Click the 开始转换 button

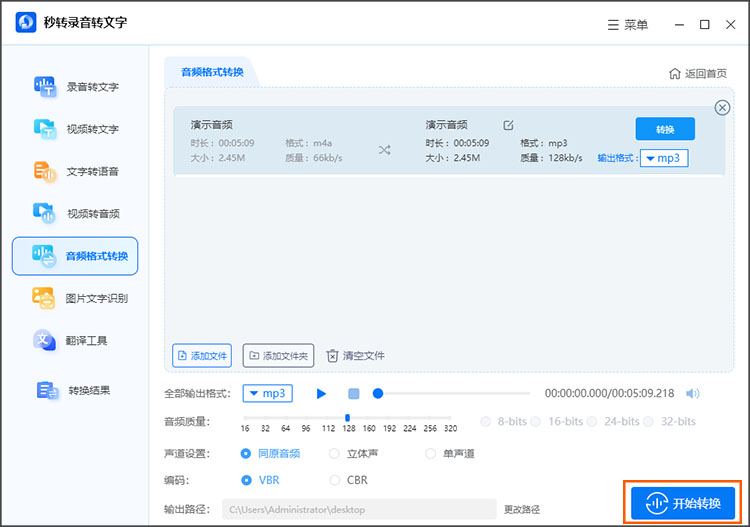click(x=683, y=503)
